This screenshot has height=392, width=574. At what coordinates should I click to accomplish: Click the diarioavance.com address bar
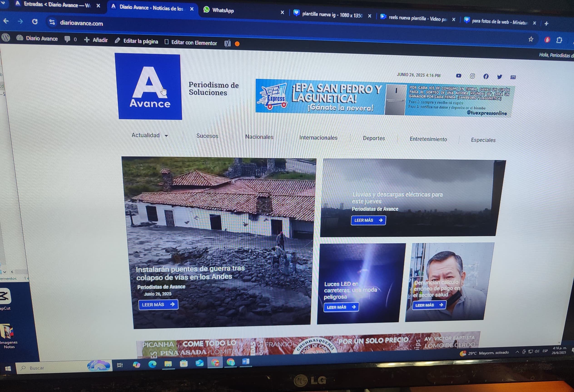[x=81, y=23]
